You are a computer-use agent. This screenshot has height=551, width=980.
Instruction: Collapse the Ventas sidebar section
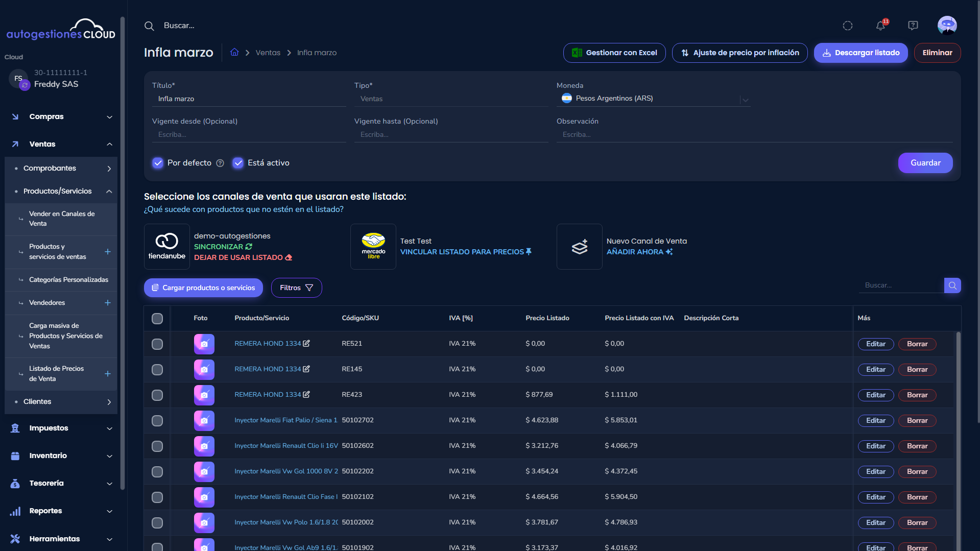click(x=62, y=144)
